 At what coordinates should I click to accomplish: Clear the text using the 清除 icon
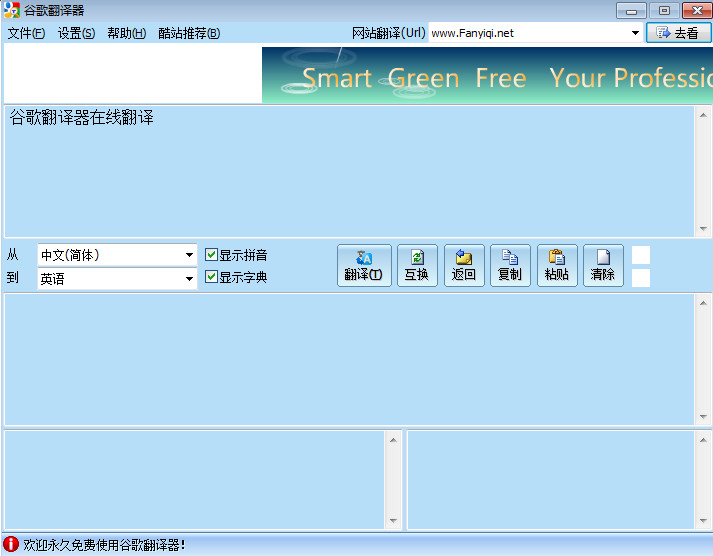603,266
